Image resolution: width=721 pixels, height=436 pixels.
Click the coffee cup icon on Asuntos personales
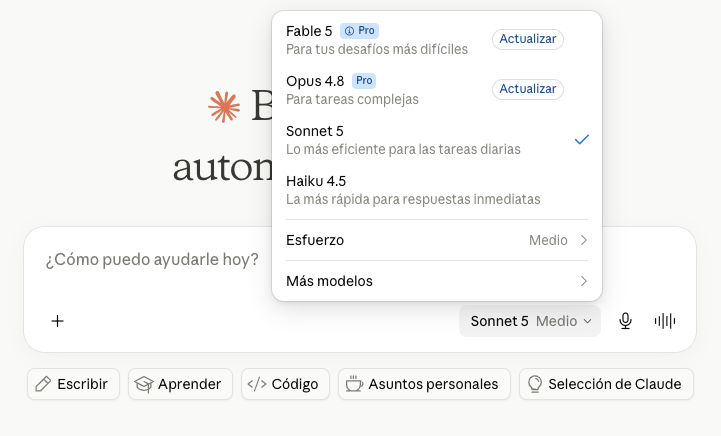click(354, 384)
